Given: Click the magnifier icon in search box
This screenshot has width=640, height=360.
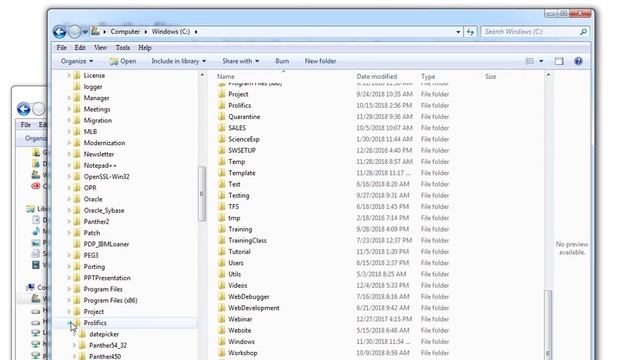Looking at the screenshot, I should pos(584,31).
